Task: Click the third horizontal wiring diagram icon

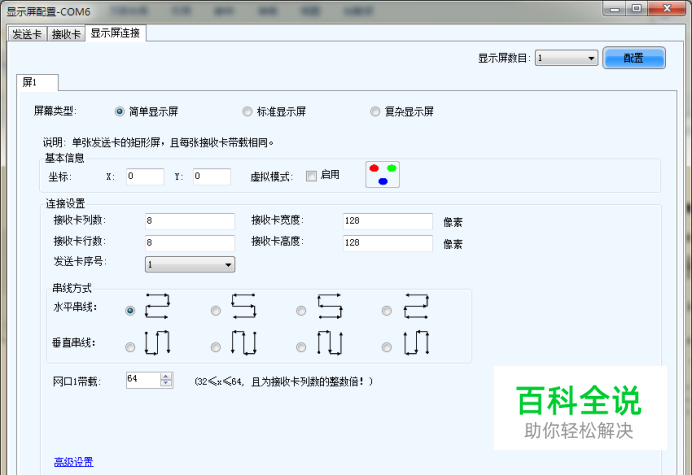Action: [x=329, y=306]
